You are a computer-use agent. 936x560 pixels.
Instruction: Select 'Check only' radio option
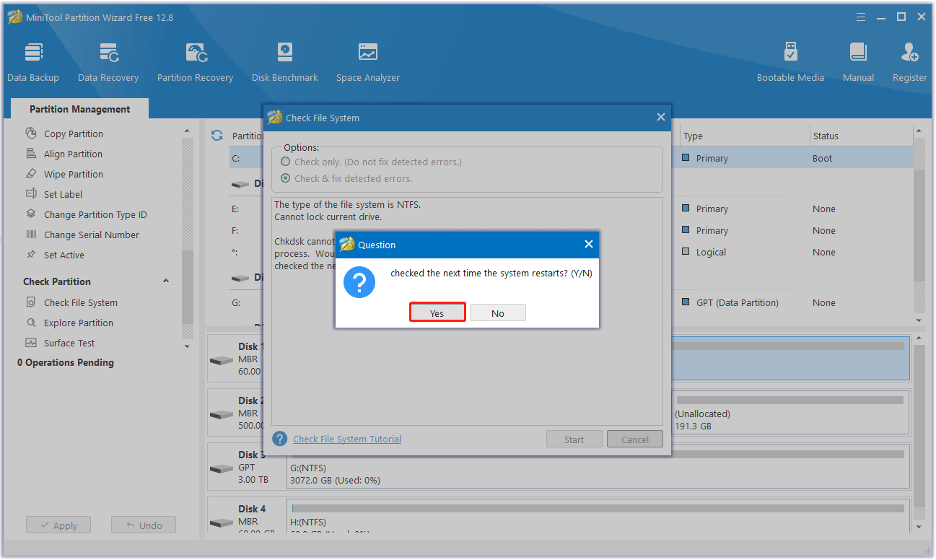pyautogui.click(x=287, y=162)
